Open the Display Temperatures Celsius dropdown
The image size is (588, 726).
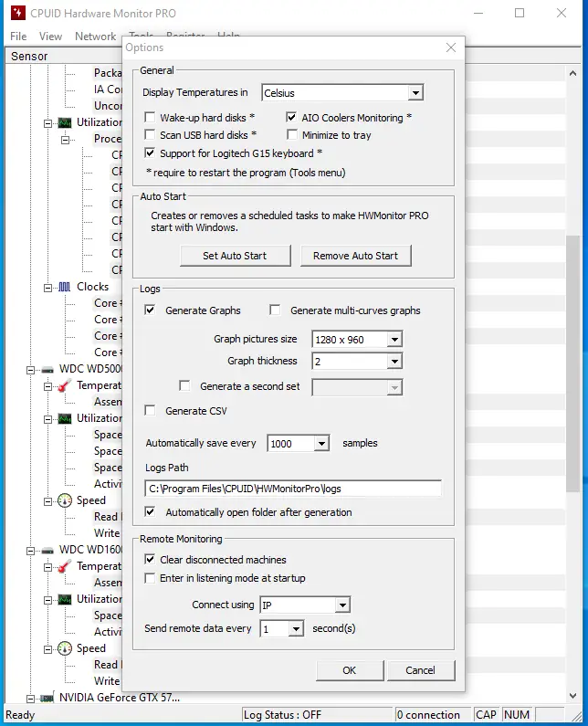coord(415,92)
